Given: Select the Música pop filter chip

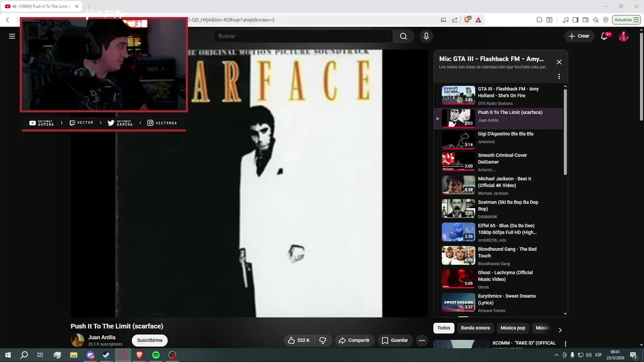Looking at the screenshot, I should (513, 328).
